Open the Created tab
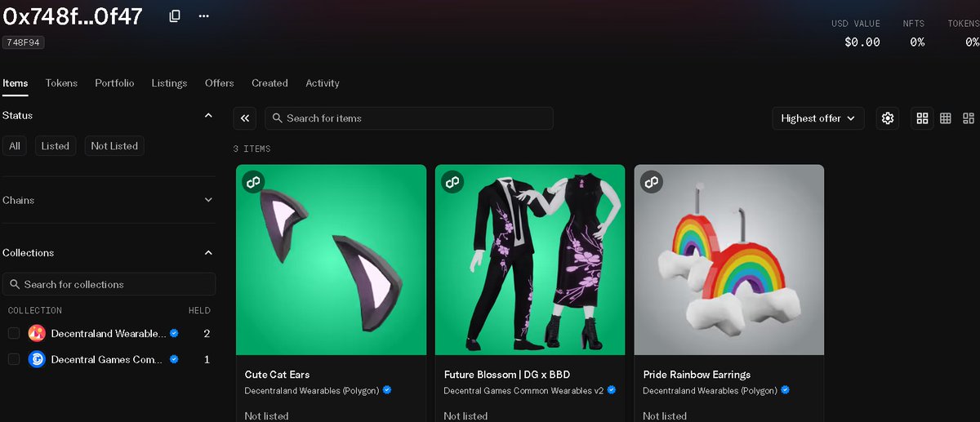Screen dimensions: 980x422 [x=269, y=83]
